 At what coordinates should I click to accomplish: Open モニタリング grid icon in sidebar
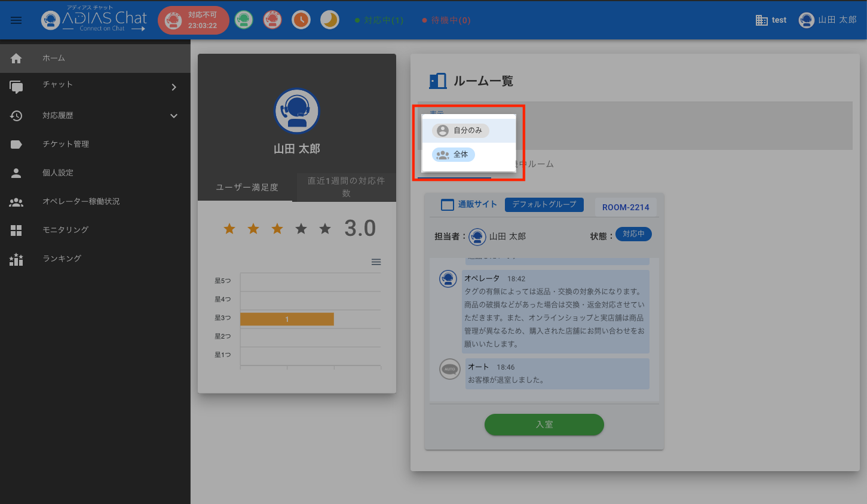(x=16, y=231)
